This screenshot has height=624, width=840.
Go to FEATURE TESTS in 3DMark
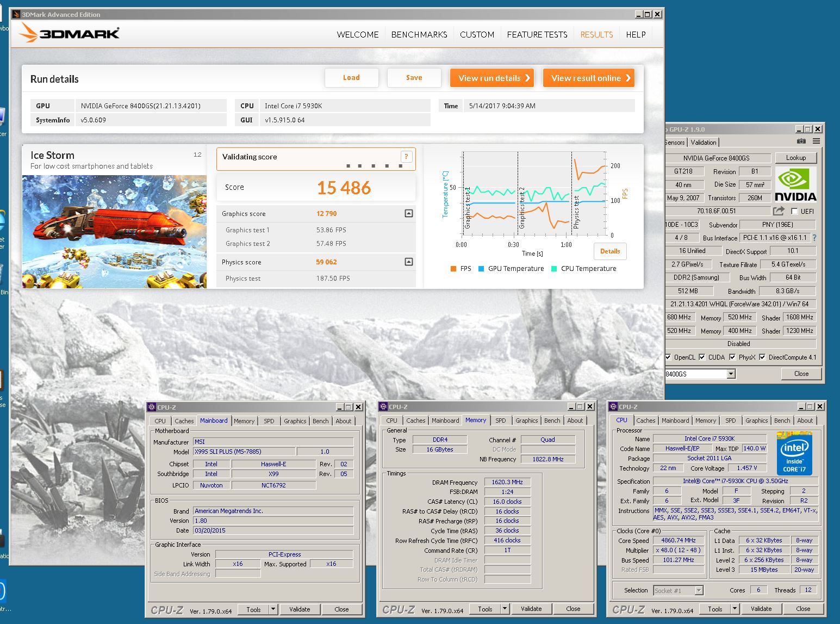(x=537, y=34)
